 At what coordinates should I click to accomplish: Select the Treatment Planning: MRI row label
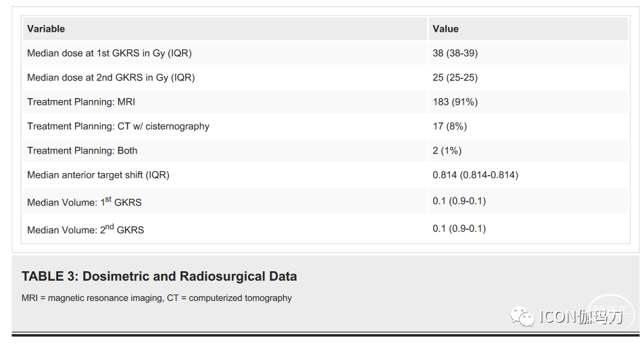[x=82, y=102]
